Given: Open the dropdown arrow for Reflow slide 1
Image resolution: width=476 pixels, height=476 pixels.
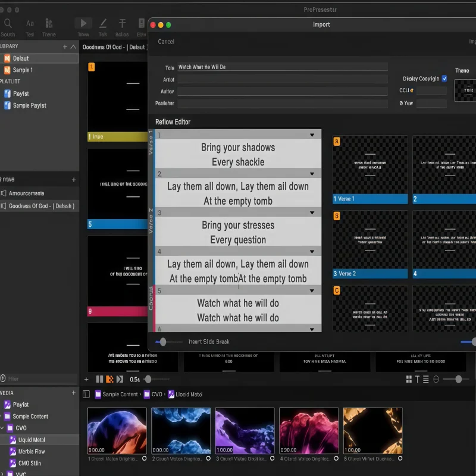Looking at the screenshot, I should point(312,135).
